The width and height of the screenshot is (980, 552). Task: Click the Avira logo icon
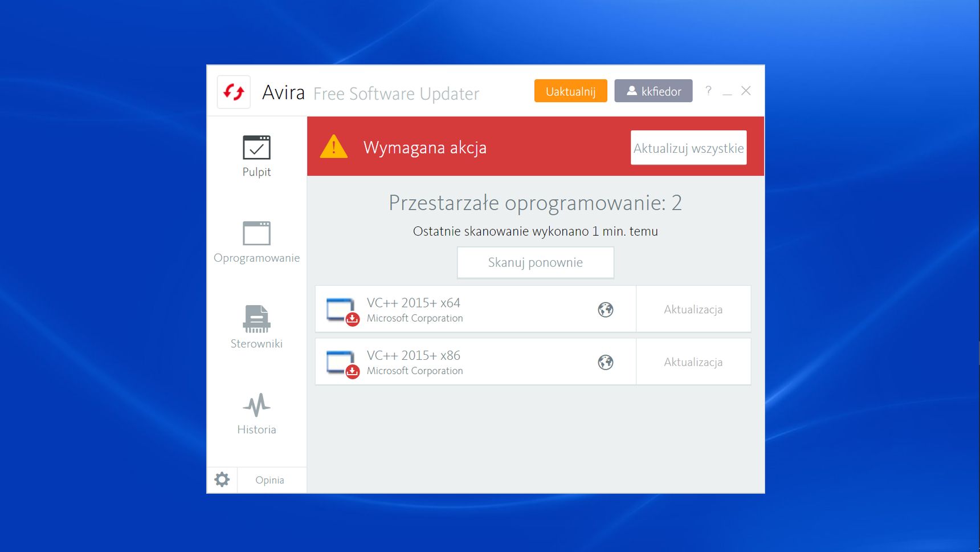pos(234,92)
